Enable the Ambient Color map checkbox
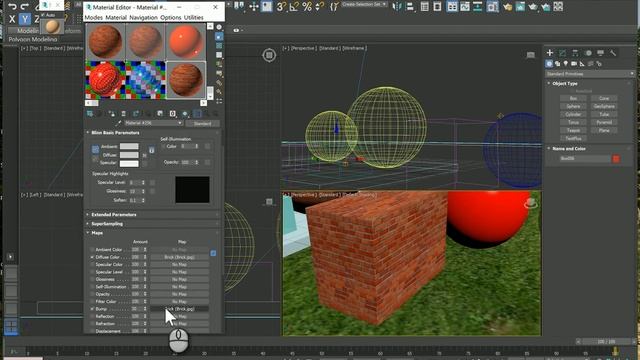640x360 pixels. click(92, 249)
